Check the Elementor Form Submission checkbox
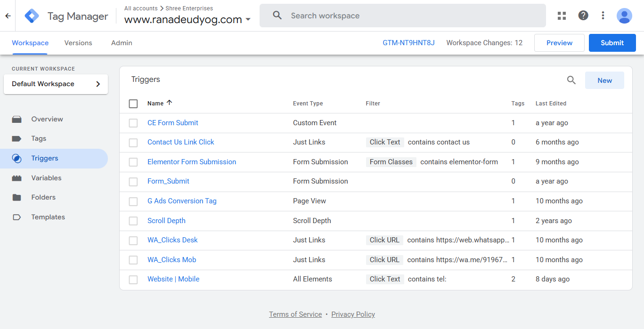Screen dimensions: 644x329 [133, 162]
